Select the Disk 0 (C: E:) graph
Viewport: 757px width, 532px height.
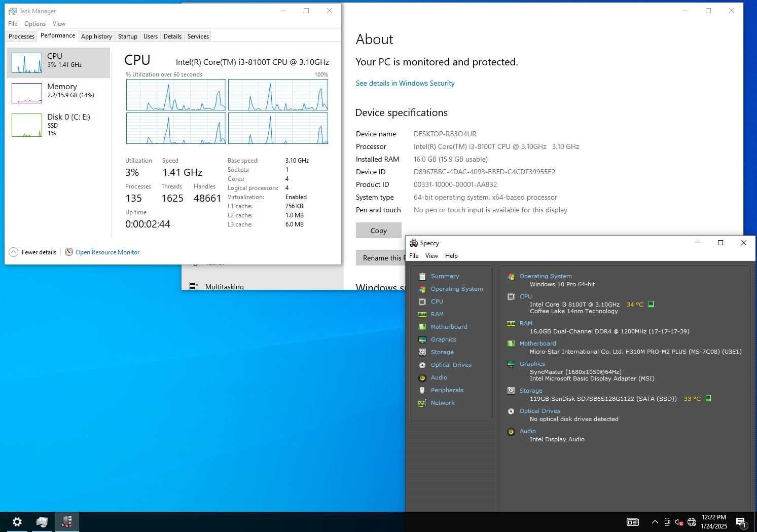58,125
